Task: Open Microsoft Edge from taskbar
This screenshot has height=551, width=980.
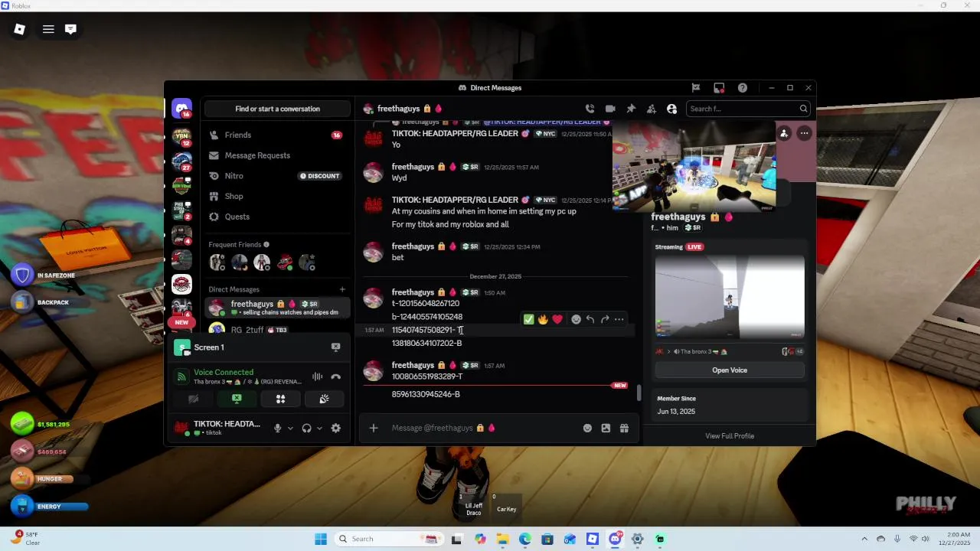Action: tap(524, 539)
